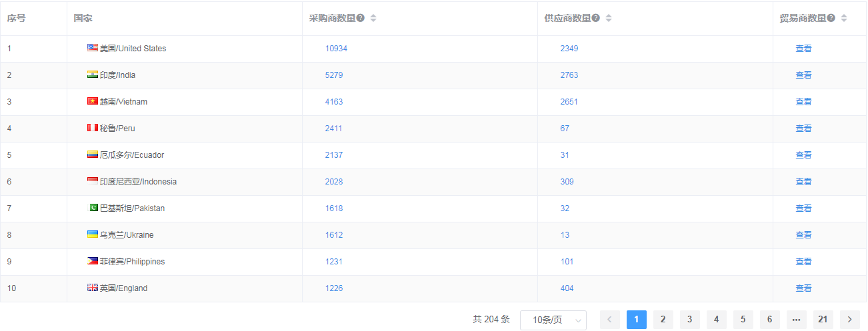Open England supplier count 404
This screenshot has height=331, width=868.
(x=567, y=288)
